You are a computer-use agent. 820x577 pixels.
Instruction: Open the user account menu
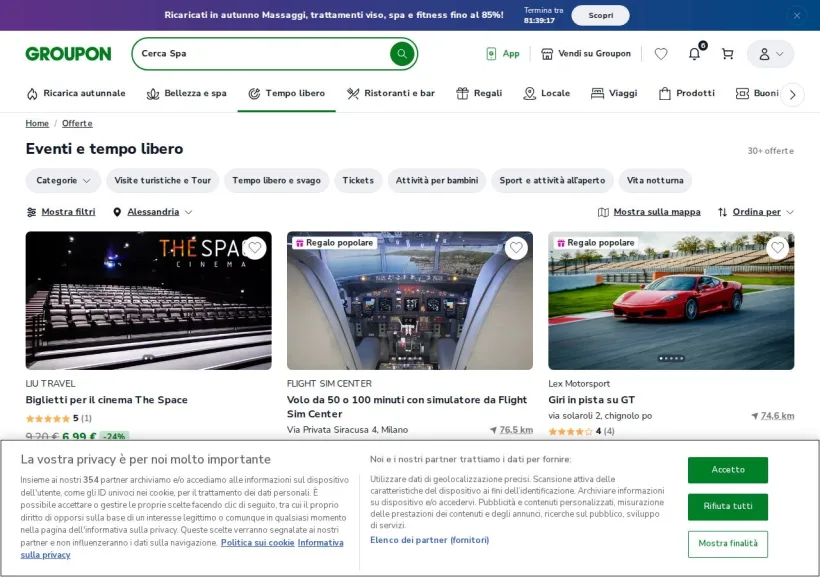coord(770,54)
